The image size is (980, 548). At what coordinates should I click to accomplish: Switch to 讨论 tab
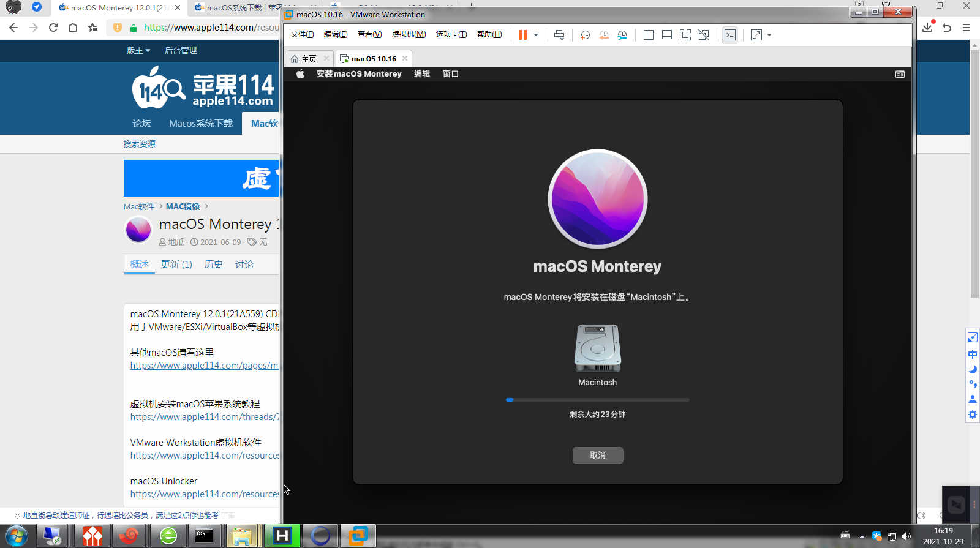coord(244,265)
